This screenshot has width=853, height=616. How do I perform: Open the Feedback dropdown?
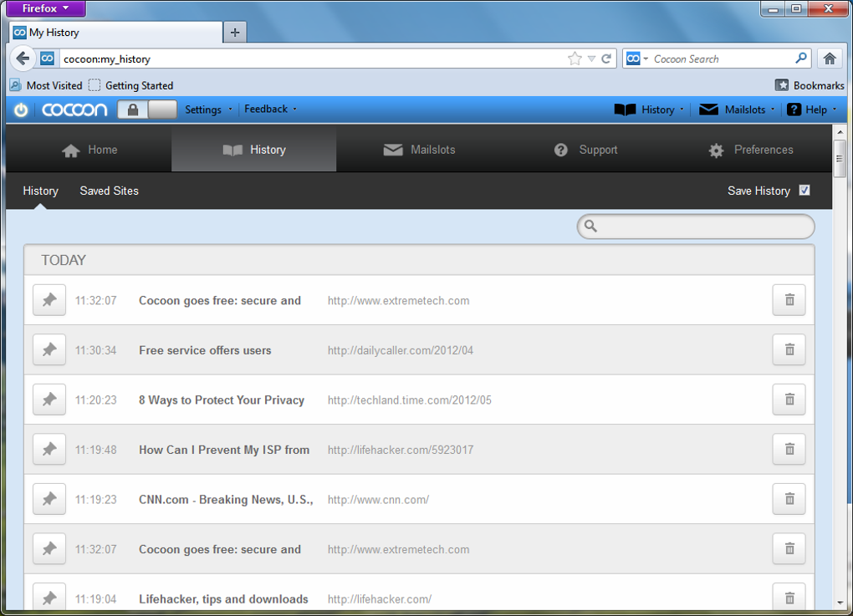tap(270, 109)
